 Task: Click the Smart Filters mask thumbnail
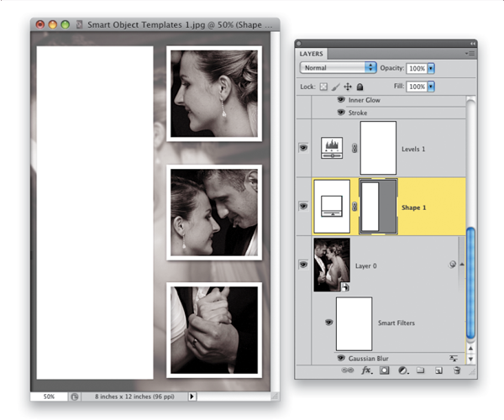pyautogui.click(x=354, y=323)
